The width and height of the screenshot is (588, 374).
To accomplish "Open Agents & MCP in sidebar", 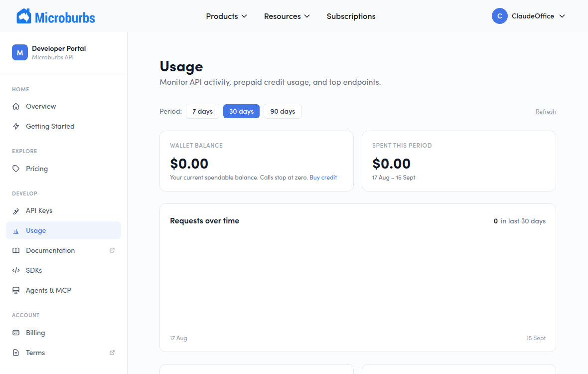I will [x=63, y=290].
